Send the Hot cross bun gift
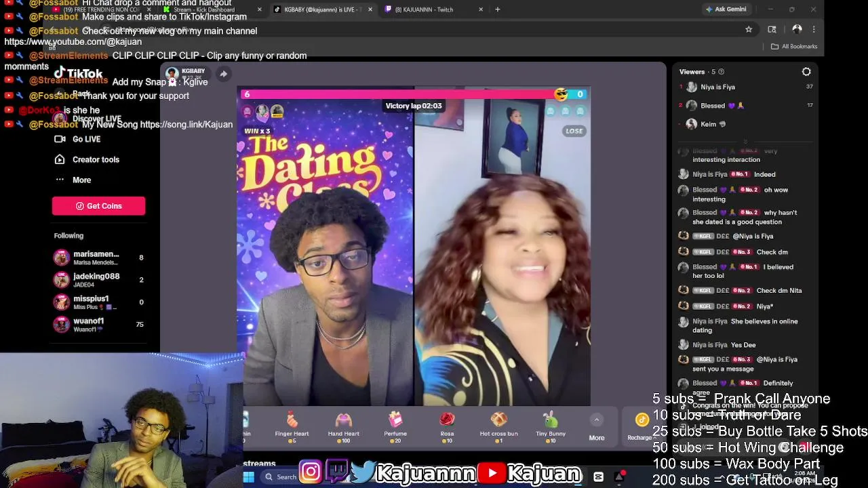868x488 pixels. tap(498, 427)
